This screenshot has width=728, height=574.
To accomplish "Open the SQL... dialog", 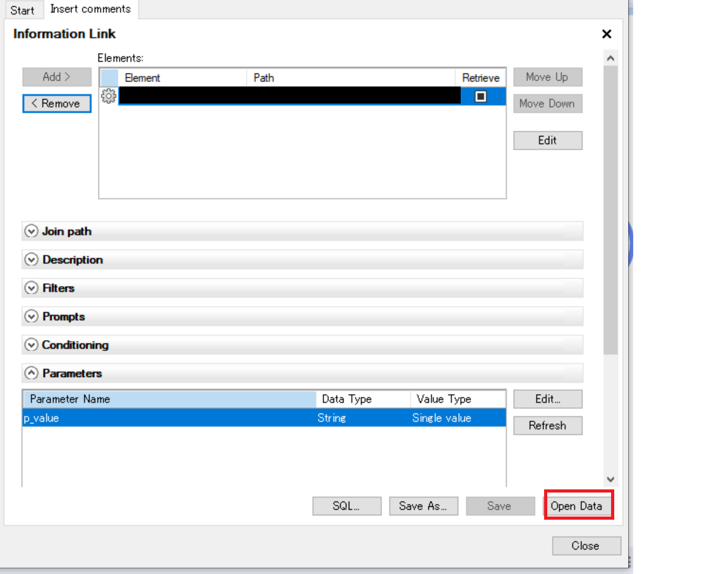I will point(347,506).
